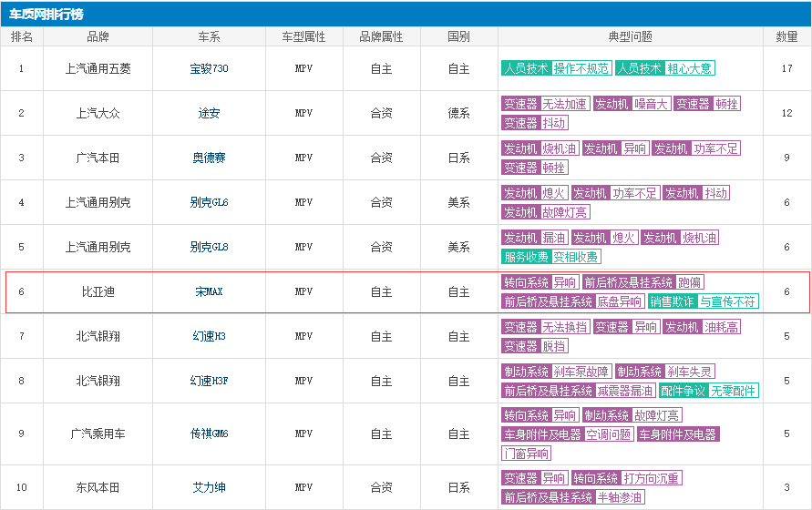Select the 人员技术 操作不规范 tag
812x510 pixels.
557,68
